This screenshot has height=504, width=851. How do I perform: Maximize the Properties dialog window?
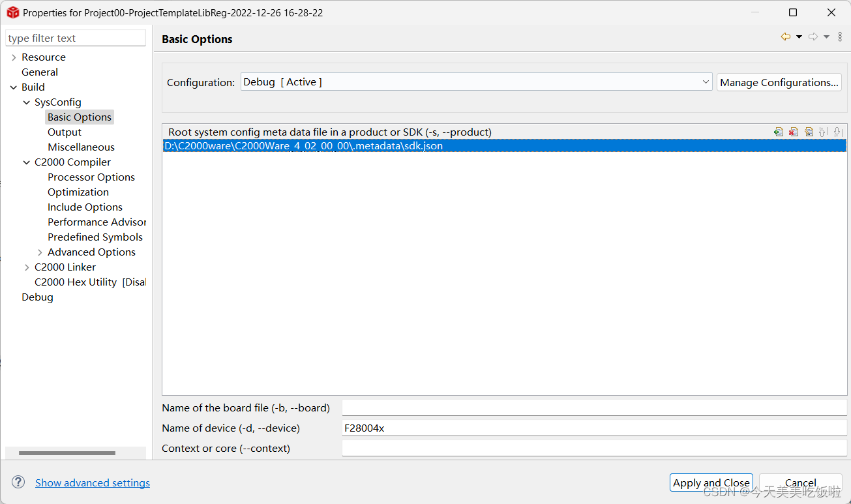pos(793,12)
